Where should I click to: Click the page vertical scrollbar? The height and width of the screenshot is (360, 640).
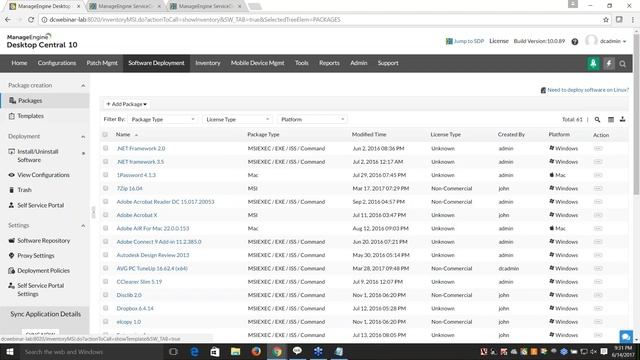[x=636, y=114]
